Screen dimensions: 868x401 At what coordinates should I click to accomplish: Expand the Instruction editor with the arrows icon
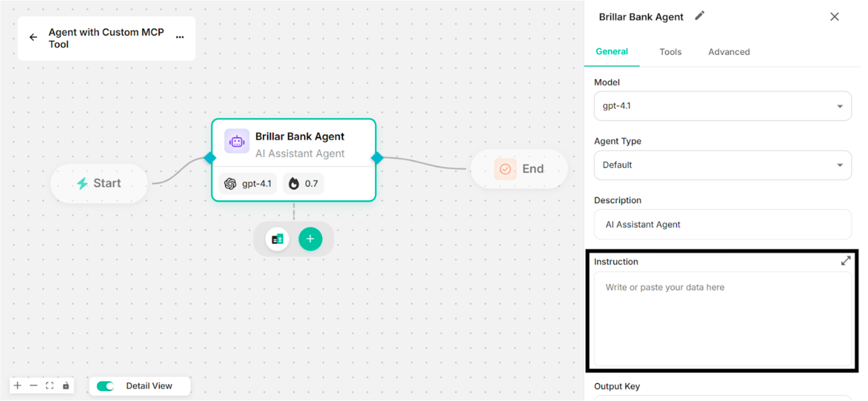845,261
